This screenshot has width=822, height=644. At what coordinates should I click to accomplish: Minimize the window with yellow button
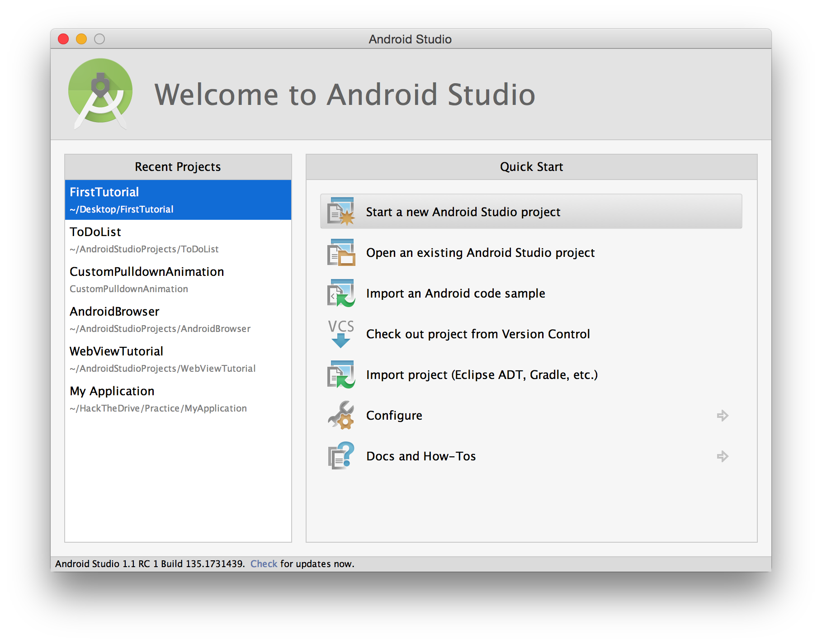tap(81, 39)
